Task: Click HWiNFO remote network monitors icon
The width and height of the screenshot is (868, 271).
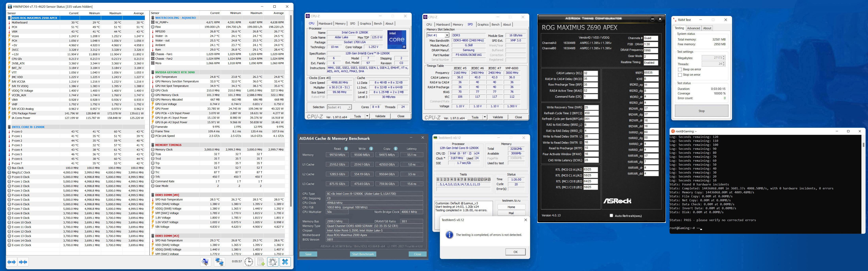Action: pyautogui.click(x=219, y=262)
